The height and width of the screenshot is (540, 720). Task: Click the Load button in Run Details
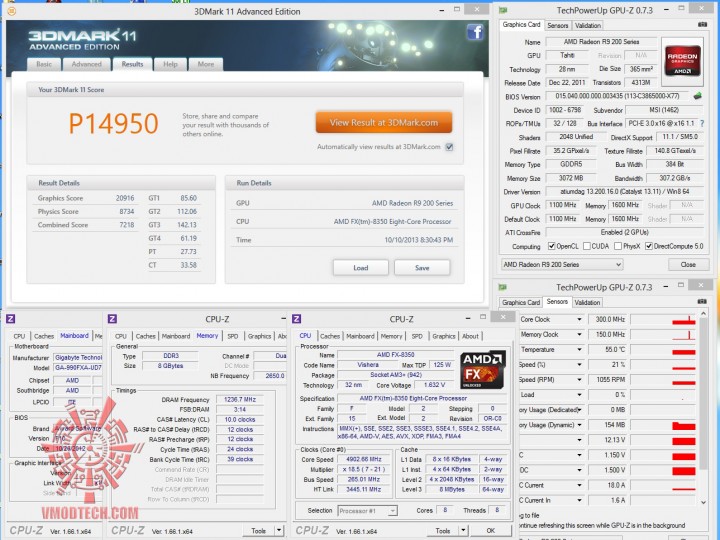(x=360, y=268)
